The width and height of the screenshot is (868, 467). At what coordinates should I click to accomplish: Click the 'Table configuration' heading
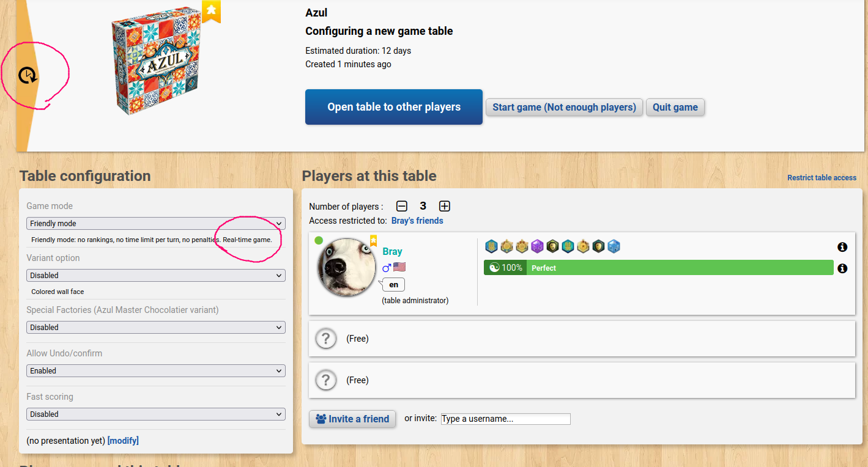click(85, 176)
